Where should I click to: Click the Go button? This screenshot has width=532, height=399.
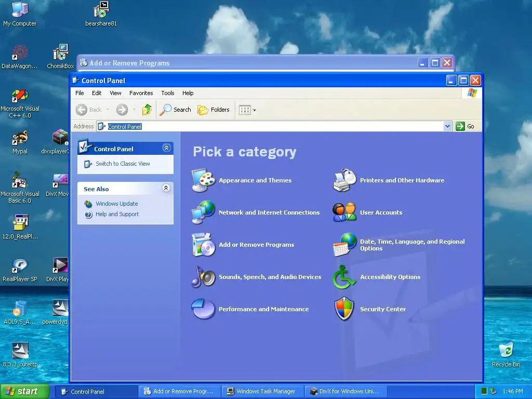[465, 126]
